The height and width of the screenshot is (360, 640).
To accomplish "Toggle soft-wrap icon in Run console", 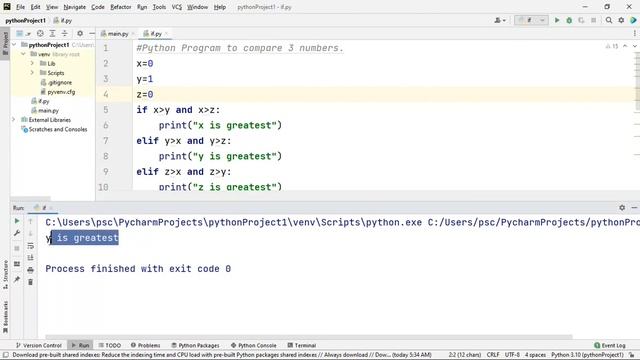I will 31,246.
